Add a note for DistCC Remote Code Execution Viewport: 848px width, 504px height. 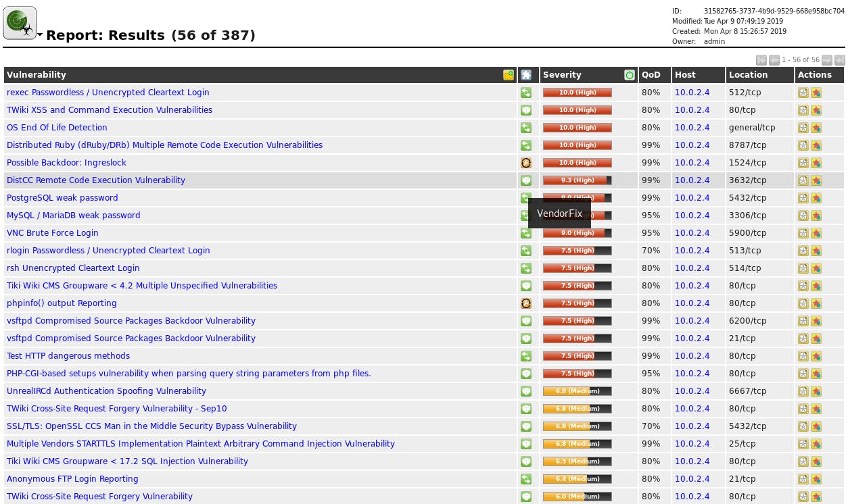[x=803, y=180]
